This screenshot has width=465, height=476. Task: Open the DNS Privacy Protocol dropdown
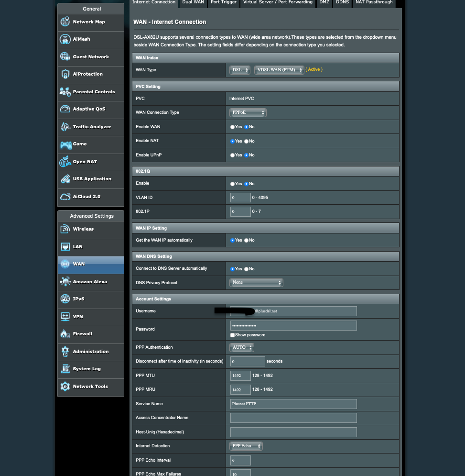click(256, 282)
